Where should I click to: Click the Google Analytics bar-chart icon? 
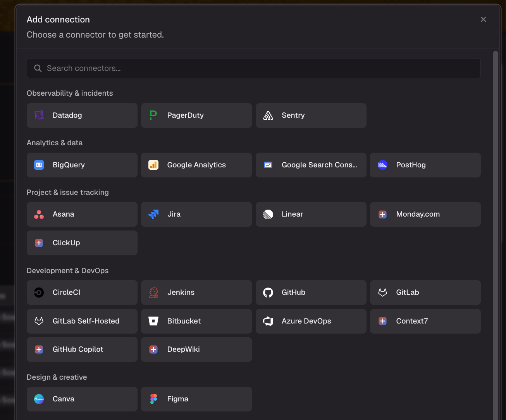pyautogui.click(x=153, y=165)
